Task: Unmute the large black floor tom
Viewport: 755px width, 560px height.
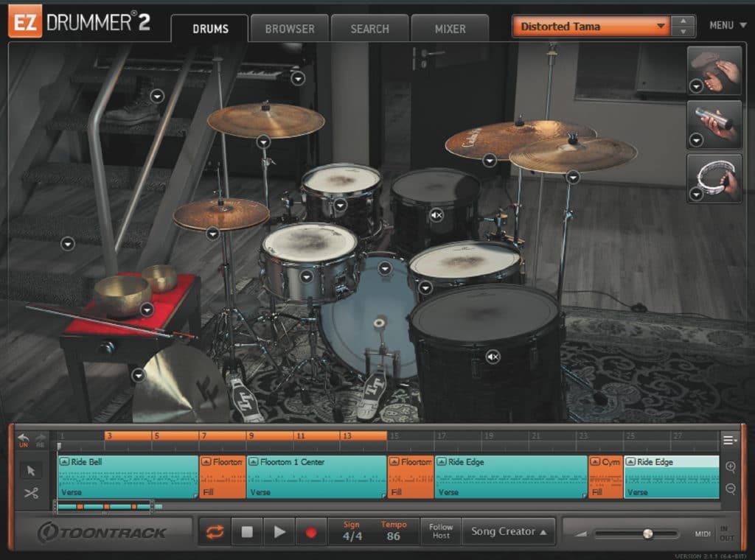Action: pos(493,357)
